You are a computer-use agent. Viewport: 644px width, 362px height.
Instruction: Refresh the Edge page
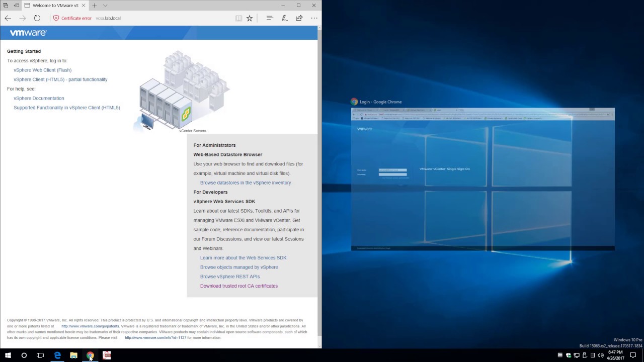[37, 18]
